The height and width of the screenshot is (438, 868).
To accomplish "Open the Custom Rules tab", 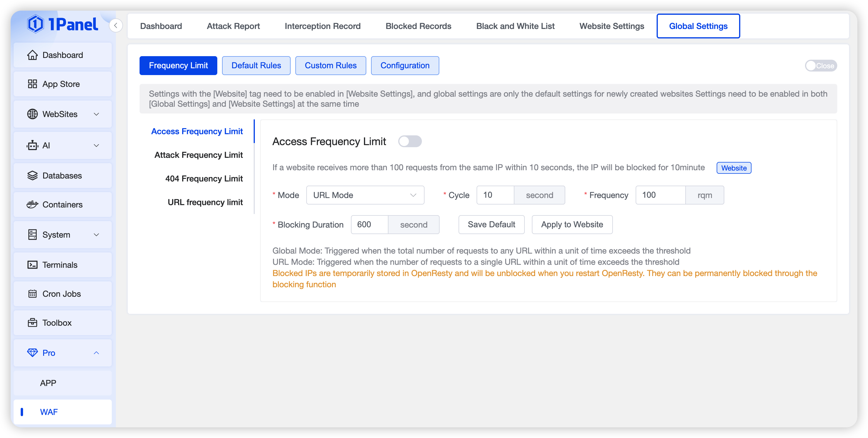I will click(x=330, y=66).
